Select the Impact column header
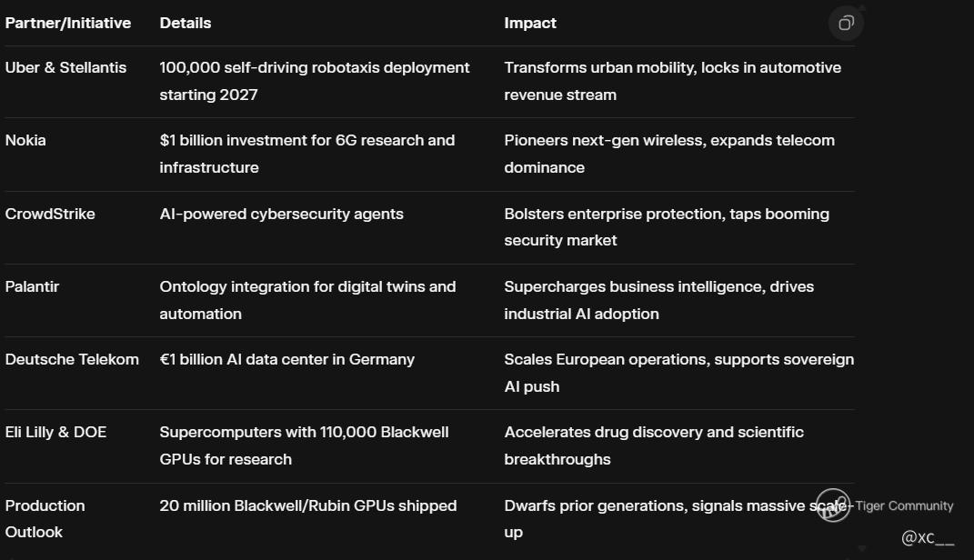The image size is (974, 560). [x=530, y=24]
